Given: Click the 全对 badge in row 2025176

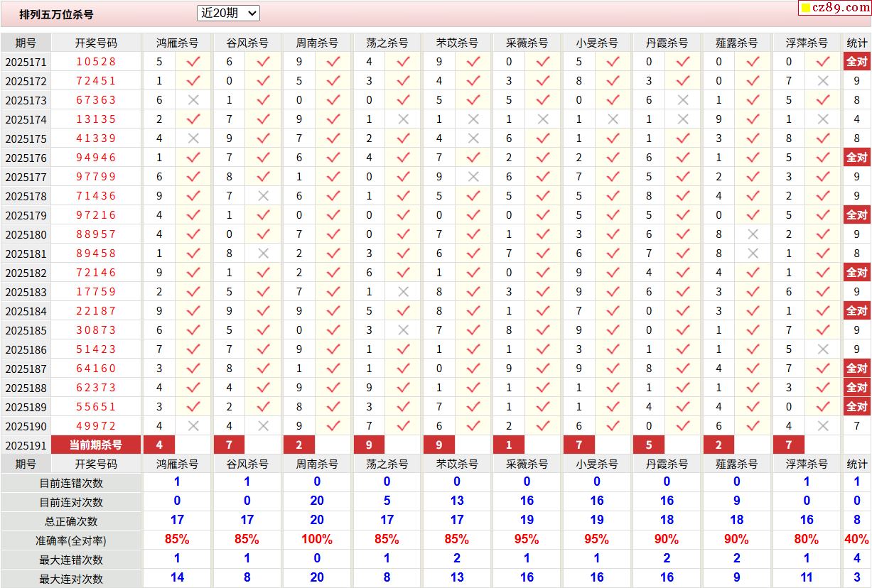Looking at the screenshot, I should click(856, 158).
